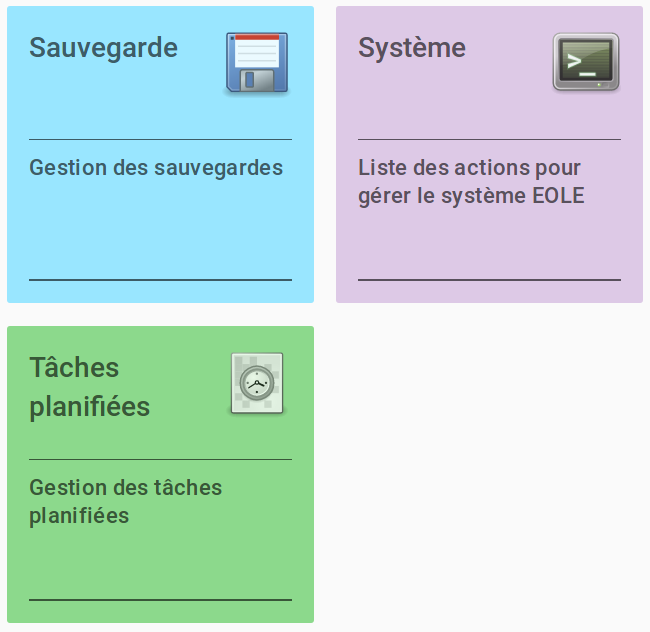Screen dimensions: 650x632
Task: Click empty area of the green Tâches tile
Action: click(x=160, y=564)
